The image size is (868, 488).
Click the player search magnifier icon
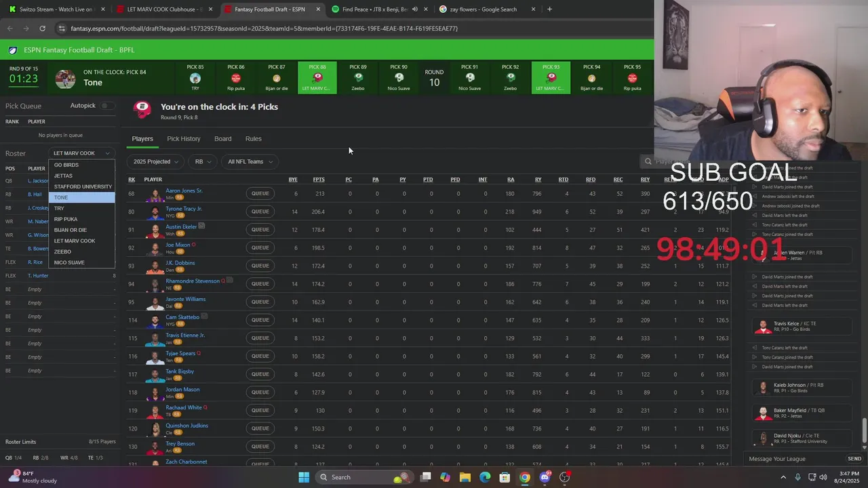point(648,161)
